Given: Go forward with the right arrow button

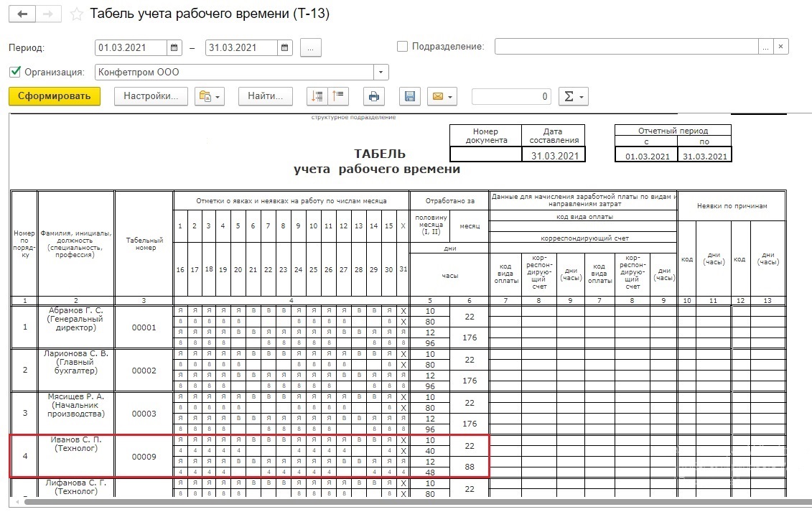Looking at the screenshot, I should (48, 14).
